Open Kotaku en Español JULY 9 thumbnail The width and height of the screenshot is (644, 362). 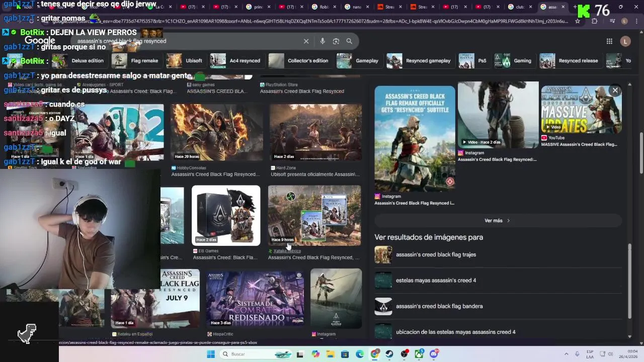tap(155, 298)
